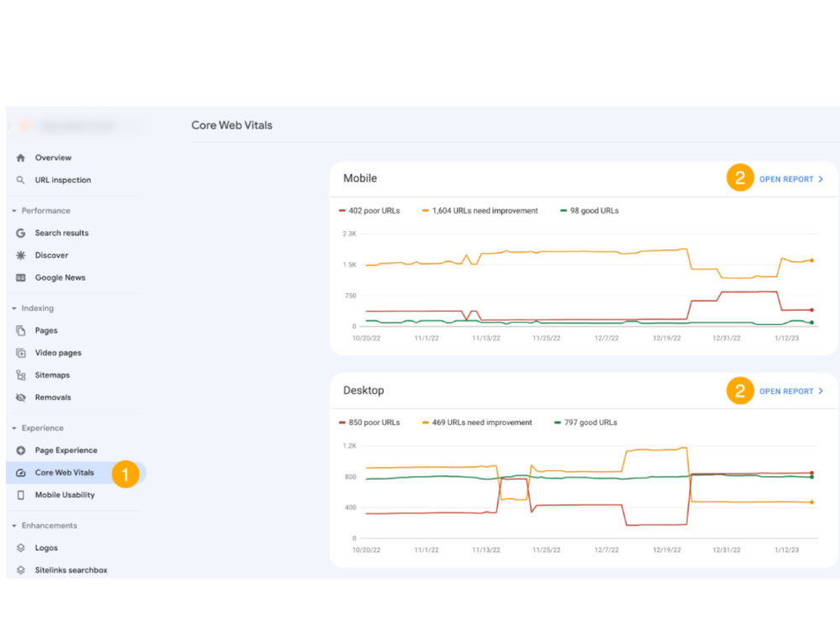Open Mobile Usability report

65,495
